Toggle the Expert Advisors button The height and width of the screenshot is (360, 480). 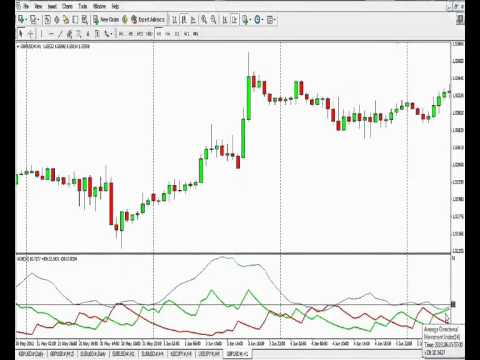tap(148, 20)
